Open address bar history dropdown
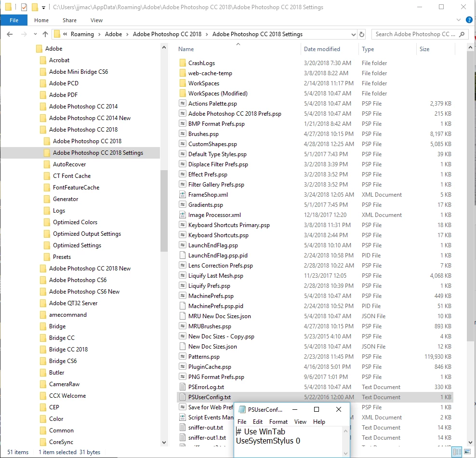Screen dimensions: 476x458 click(x=353, y=34)
